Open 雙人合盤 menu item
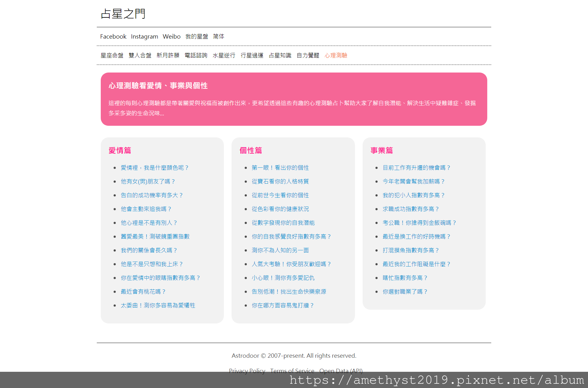The height and width of the screenshot is (388, 588). pos(140,55)
